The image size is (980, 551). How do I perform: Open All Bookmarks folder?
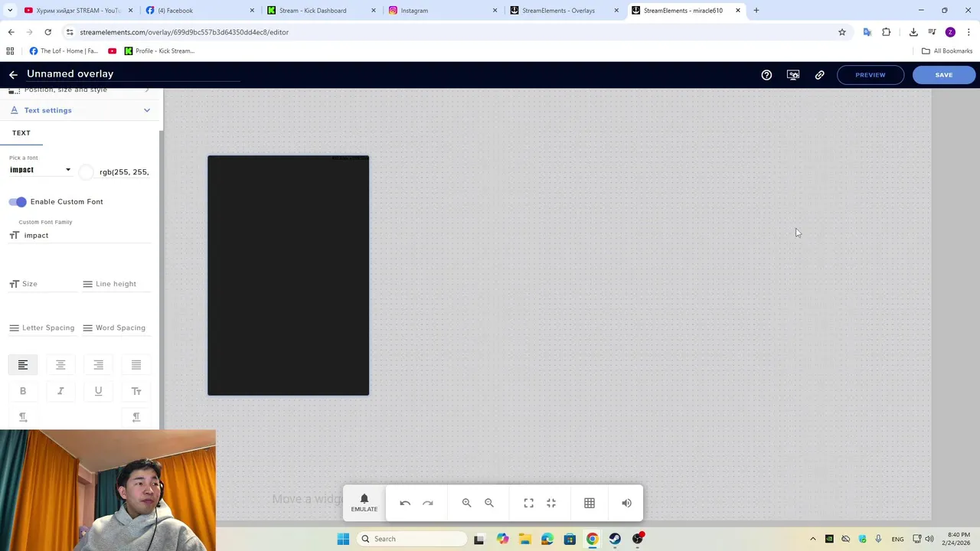[x=947, y=51]
